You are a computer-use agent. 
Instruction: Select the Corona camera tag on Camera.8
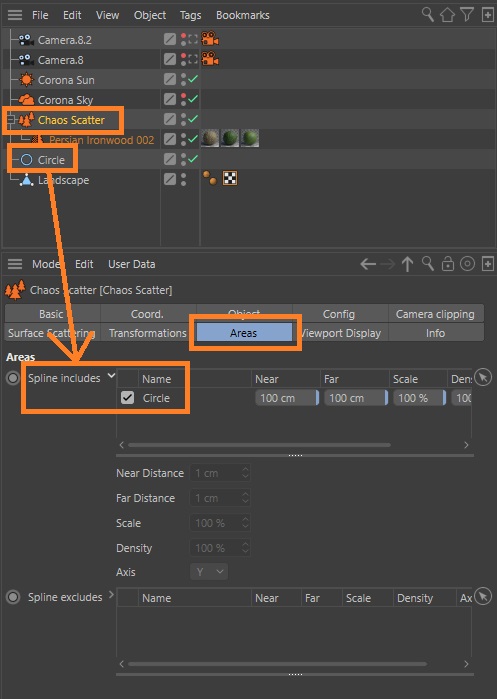[210, 58]
